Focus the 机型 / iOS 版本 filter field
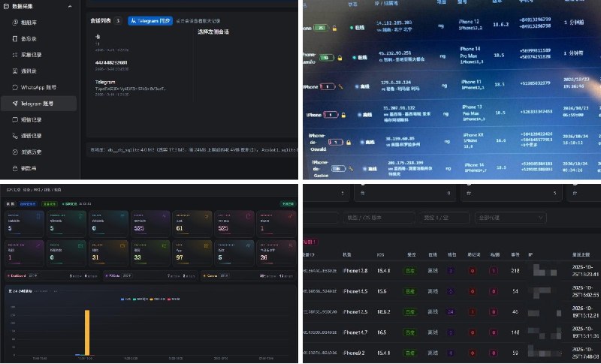601x364 pixels. coord(379,218)
